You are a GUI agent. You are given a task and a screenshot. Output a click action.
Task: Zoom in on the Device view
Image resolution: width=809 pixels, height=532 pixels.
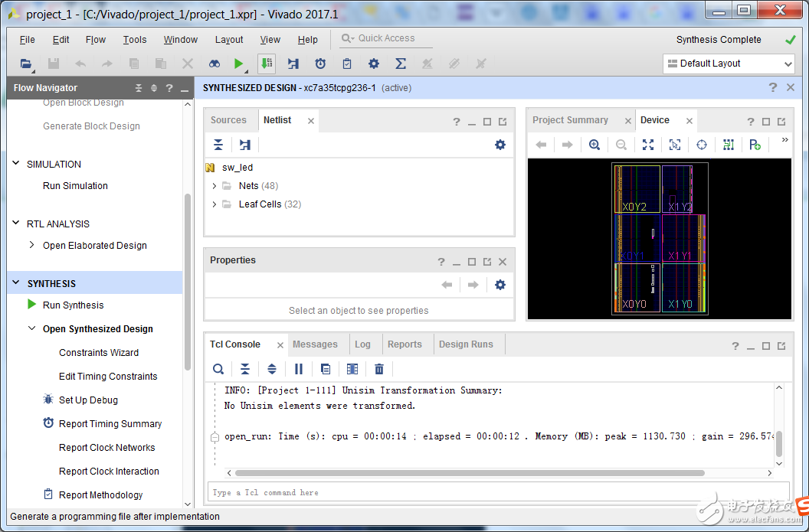point(594,145)
